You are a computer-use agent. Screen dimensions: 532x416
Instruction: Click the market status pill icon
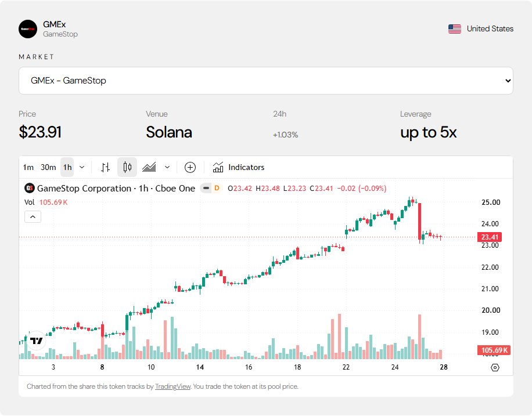(x=206, y=188)
